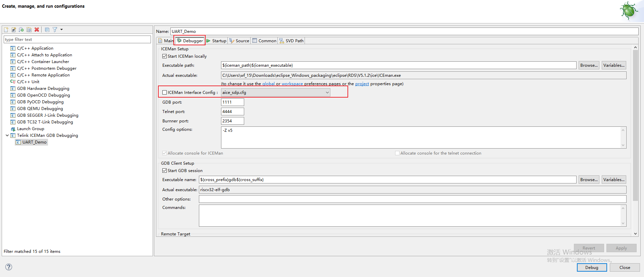
Task: Toggle Allocate console for ICEMan checkbox
Action: pos(164,153)
